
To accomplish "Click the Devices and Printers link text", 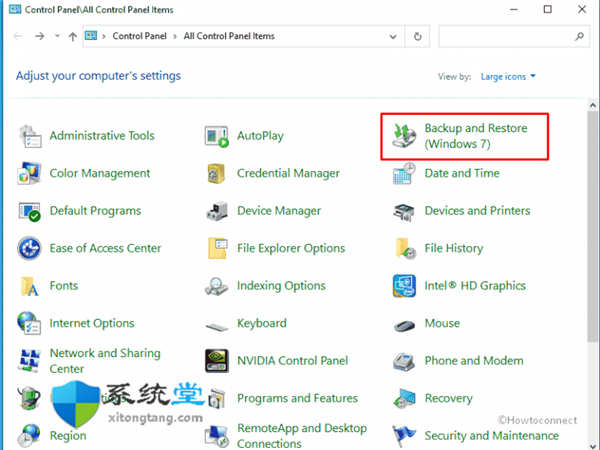I will click(477, 211).
